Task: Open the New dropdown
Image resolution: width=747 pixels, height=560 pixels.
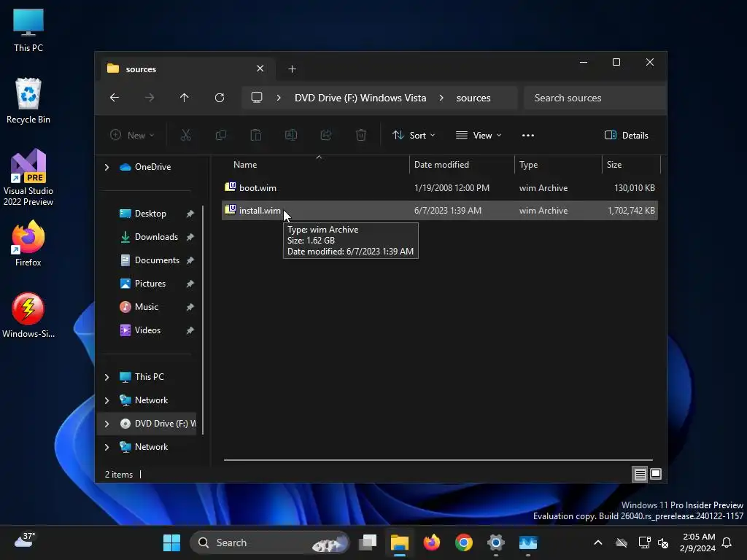Action: click(133, 135)
